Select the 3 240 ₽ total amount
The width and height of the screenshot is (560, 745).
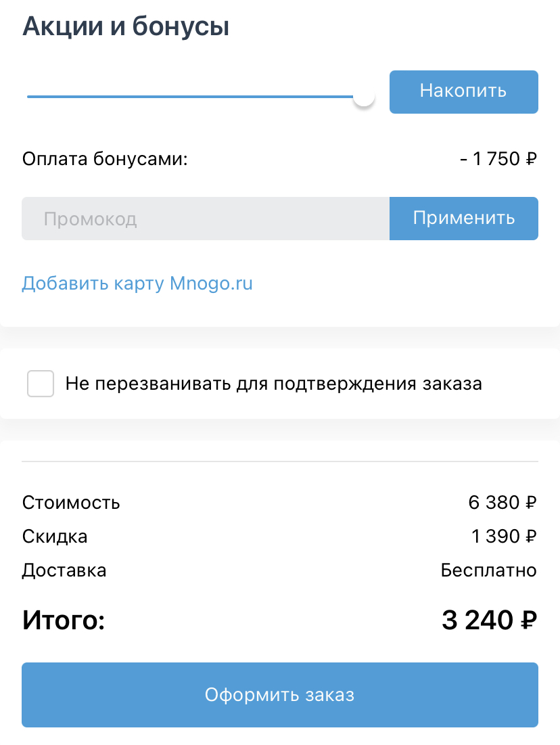point(489,620)
